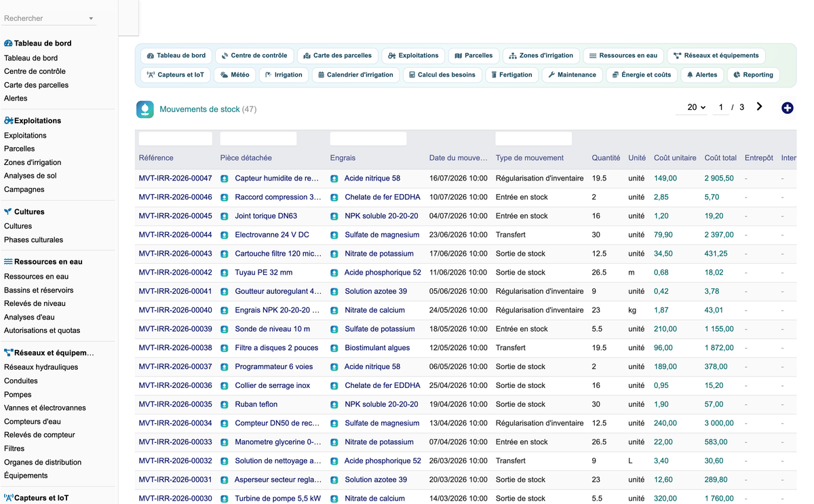Open Ressources en eau toolbar button
The image size is (814, 504).
[623, 56]
